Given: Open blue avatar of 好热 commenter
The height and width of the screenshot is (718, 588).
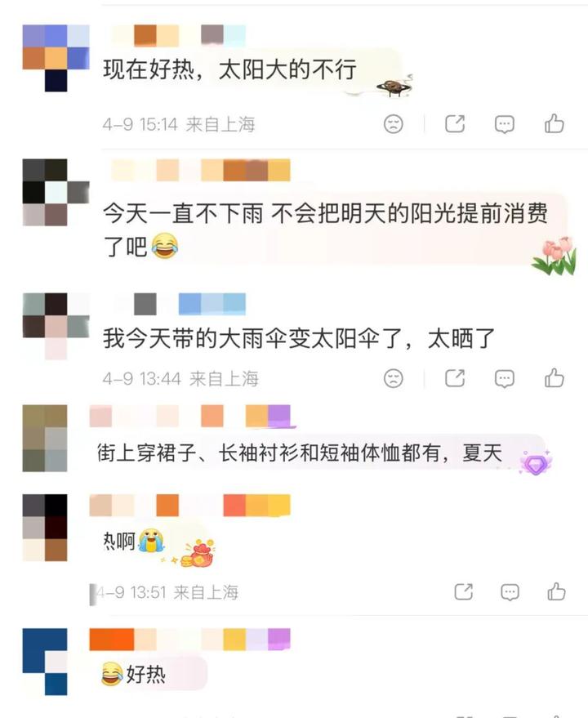Looking at the screenshot, I should click(x=45, y=662).
